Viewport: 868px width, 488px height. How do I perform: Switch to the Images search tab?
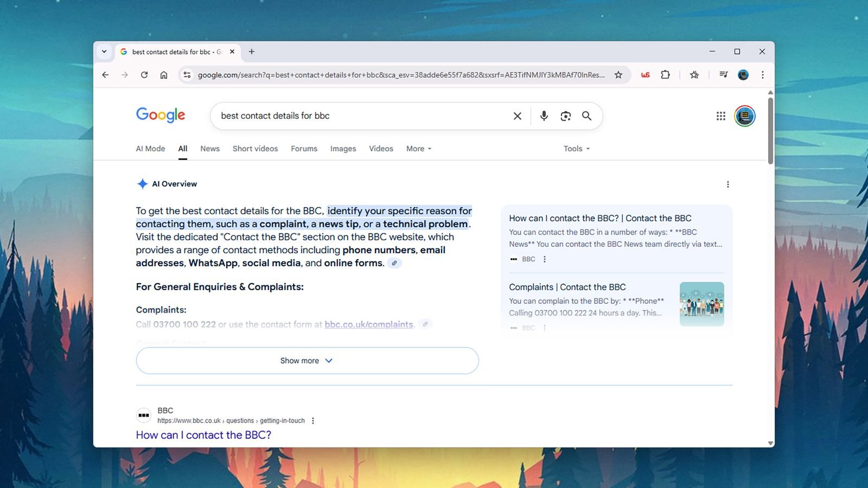(x=343, y=149)
